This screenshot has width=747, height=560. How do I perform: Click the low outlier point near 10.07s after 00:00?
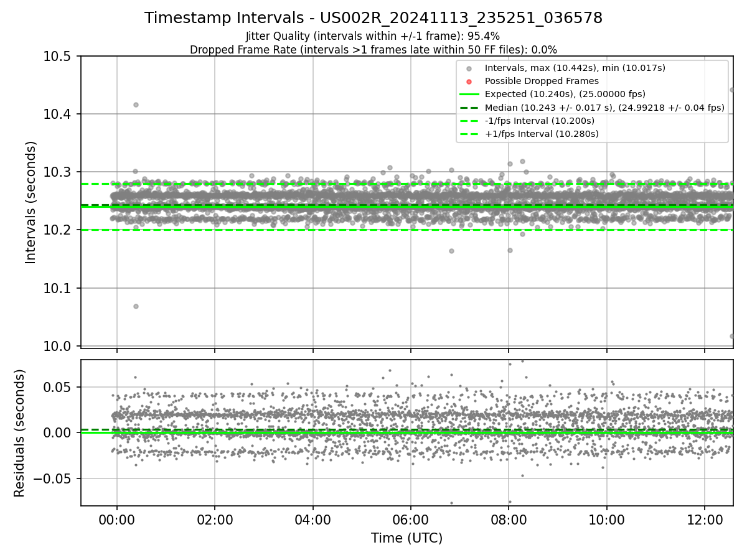click(x=136, y=306)
